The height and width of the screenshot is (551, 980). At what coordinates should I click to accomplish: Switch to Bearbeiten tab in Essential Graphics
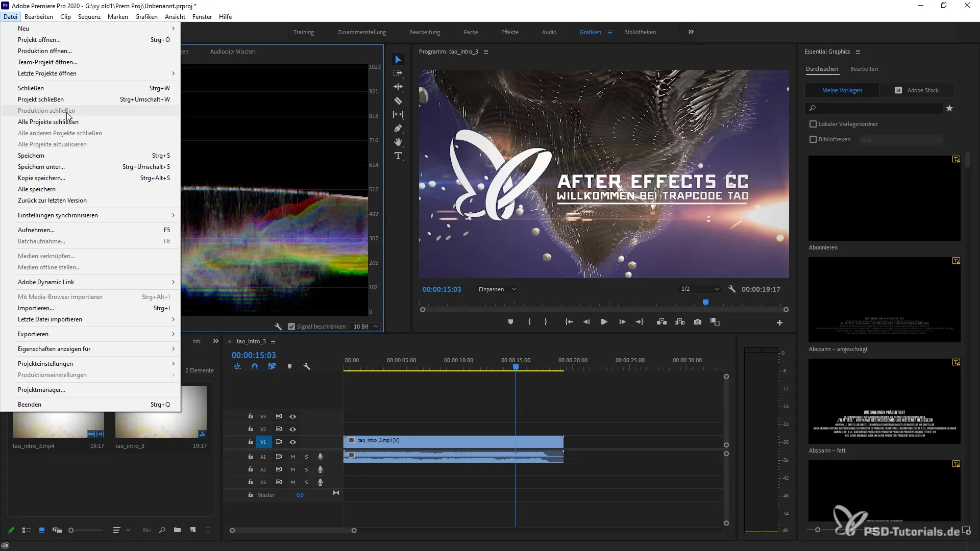coord(864,69)
